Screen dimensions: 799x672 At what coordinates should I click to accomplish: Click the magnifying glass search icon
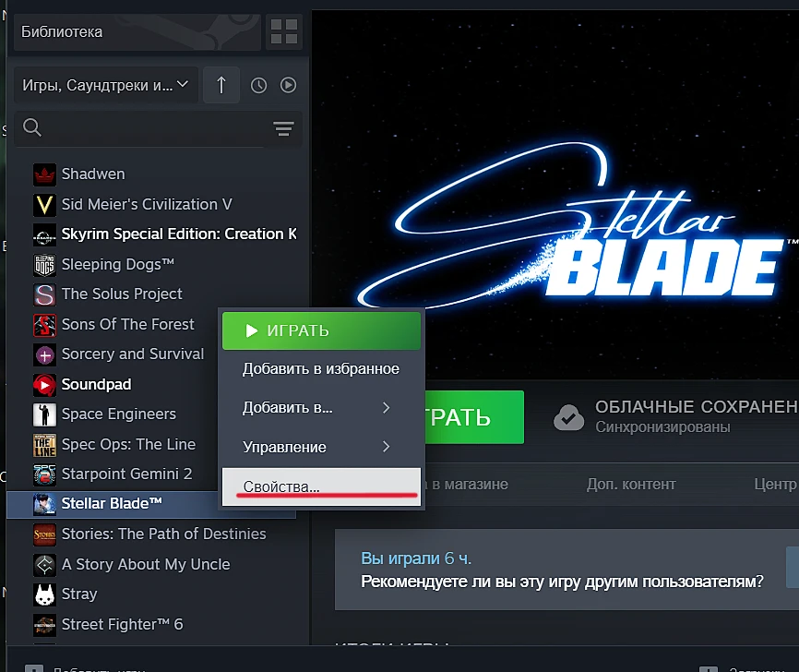point(31,127)
